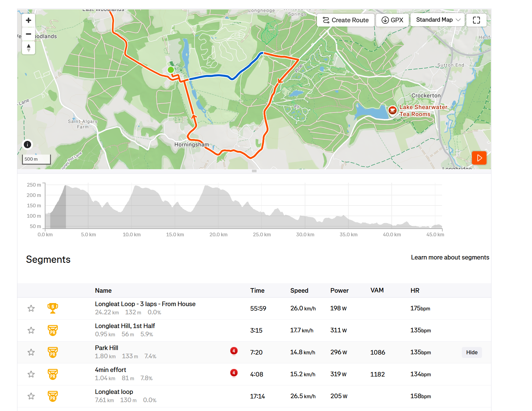Screen dimensions: 532x411
Task: Open red badge on 4min effort
Action: coord(234,373)
